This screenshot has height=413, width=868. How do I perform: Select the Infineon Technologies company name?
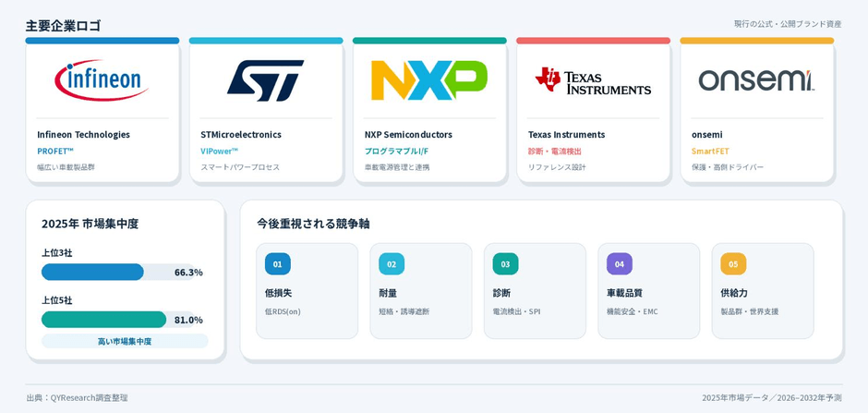[x=84, y=135]
